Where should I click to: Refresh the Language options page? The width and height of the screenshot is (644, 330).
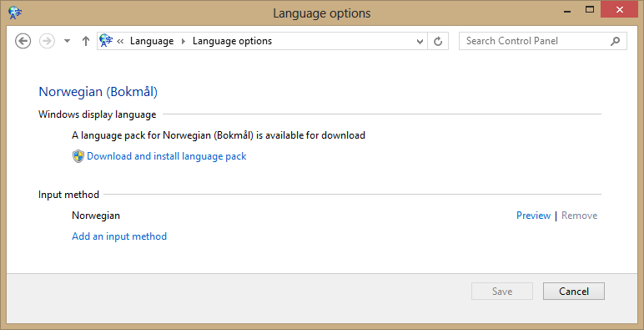(x=438, y=41)
